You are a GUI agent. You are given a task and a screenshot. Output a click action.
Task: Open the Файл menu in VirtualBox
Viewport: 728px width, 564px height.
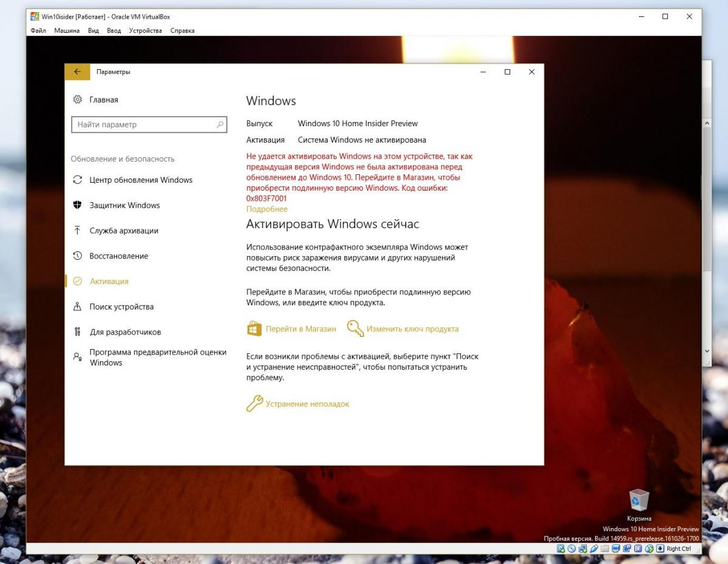38,30
